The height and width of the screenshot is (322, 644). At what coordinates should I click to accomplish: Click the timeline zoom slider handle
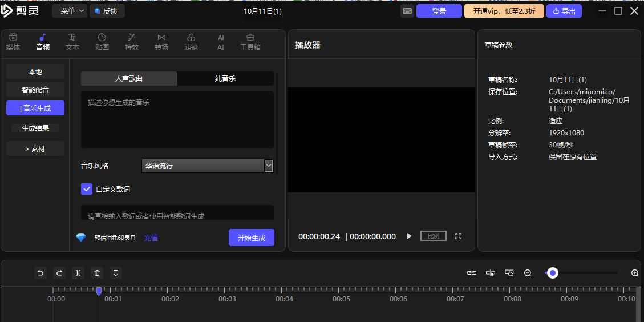(552, 273)
